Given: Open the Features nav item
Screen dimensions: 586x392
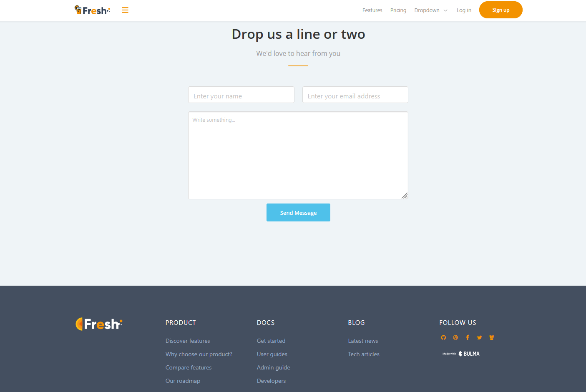Looking at the screenshot, I should pos(372,10).
